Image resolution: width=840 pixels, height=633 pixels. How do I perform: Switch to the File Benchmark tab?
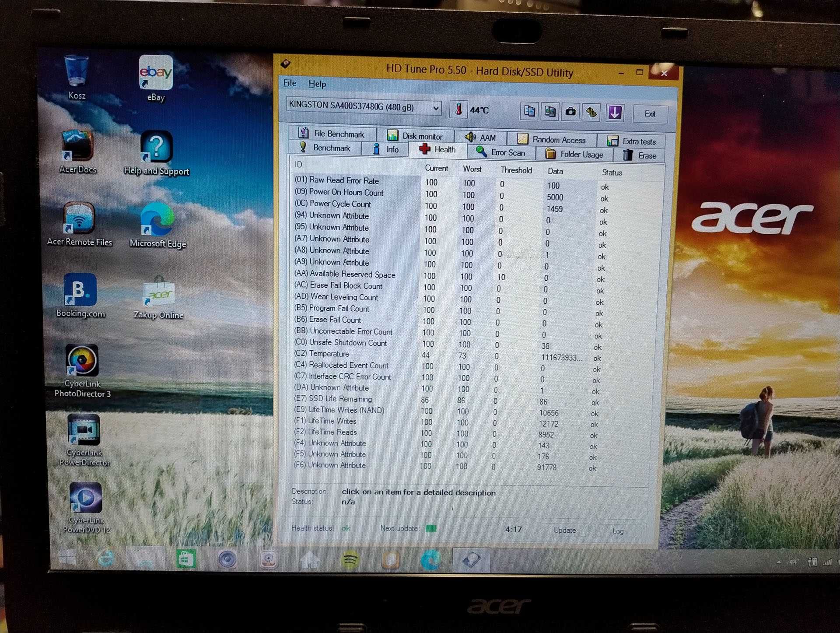click(332, 134)
